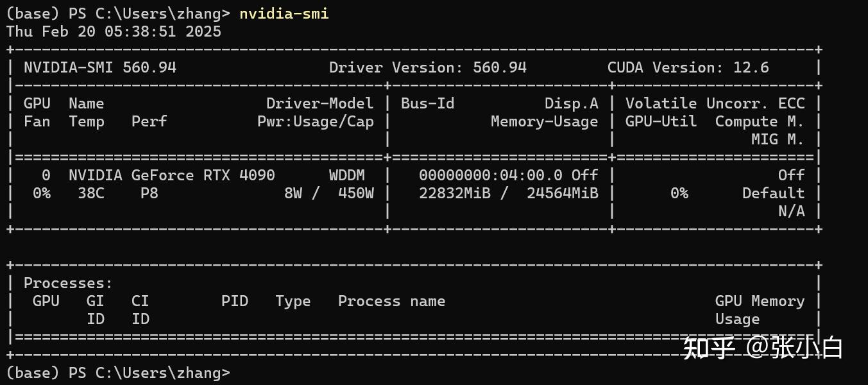868x385 pixels.
Task: Click the bus address 00000000:04:00.0
Action: coord(490,175)
